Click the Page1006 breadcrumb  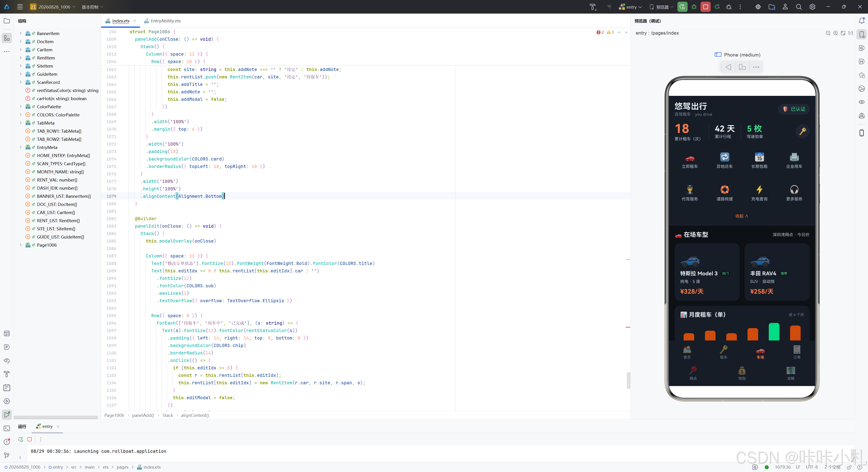coord(114,415)
